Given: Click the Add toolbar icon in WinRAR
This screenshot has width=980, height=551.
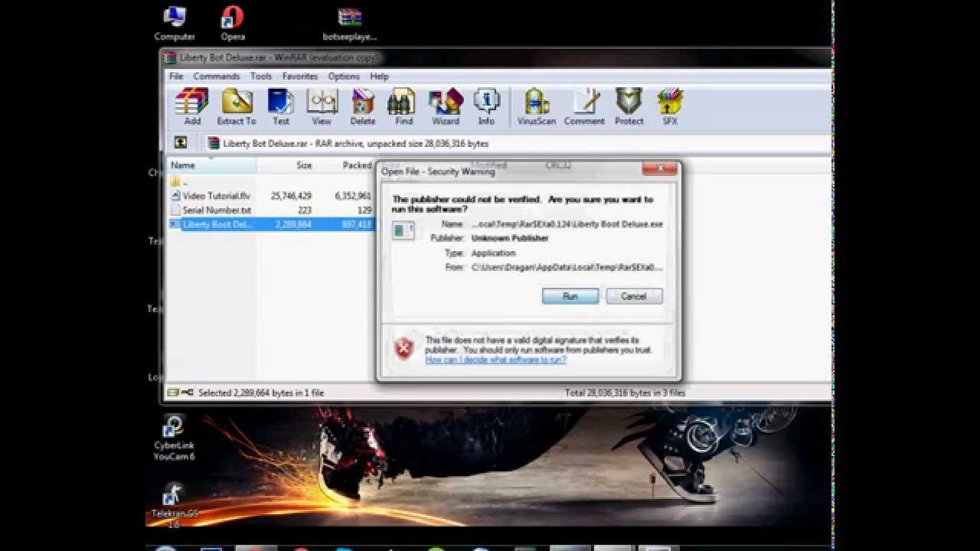Looking at the screenshot, I should click(x=191, y=106).
